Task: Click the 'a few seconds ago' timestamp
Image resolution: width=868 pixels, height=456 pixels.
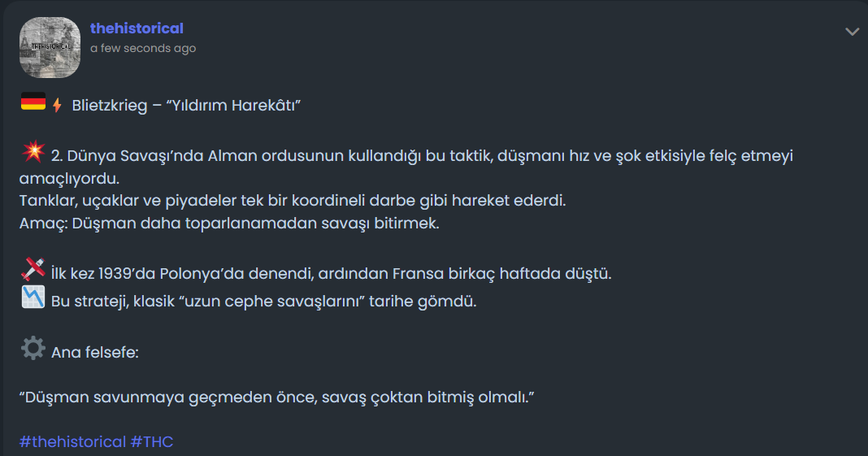Action: [143, 48]
